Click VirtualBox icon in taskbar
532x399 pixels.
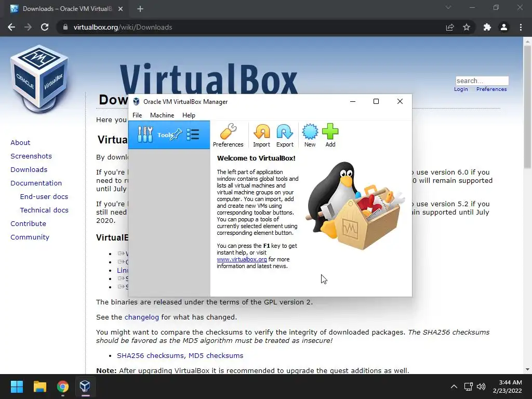[x=85, y=387]
